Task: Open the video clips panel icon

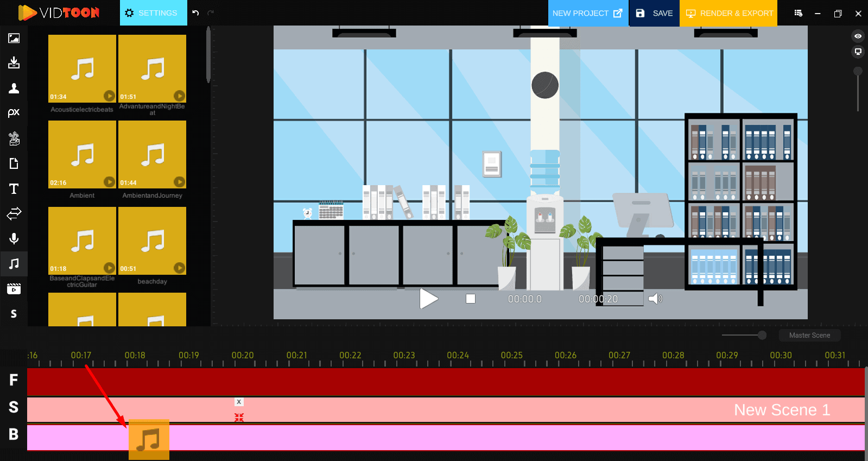Action: pyautogui.click(x=14, y=288)
